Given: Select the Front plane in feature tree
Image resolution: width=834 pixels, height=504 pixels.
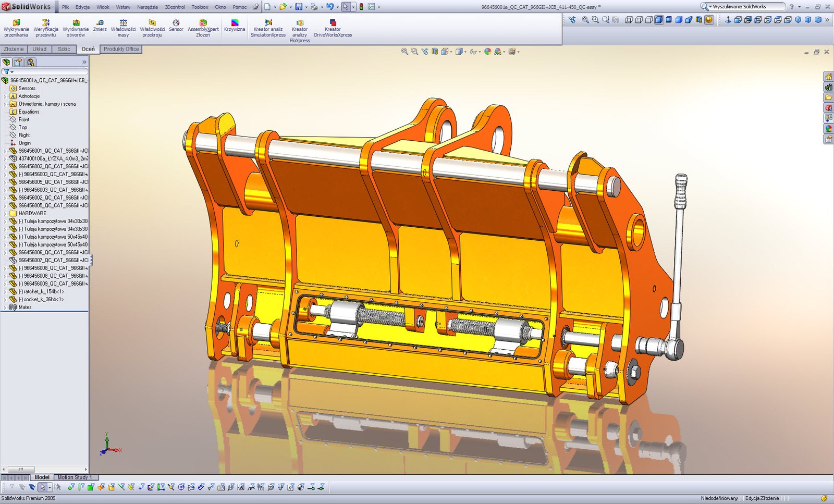Looking at the screenshot, I should coord(24,119).
